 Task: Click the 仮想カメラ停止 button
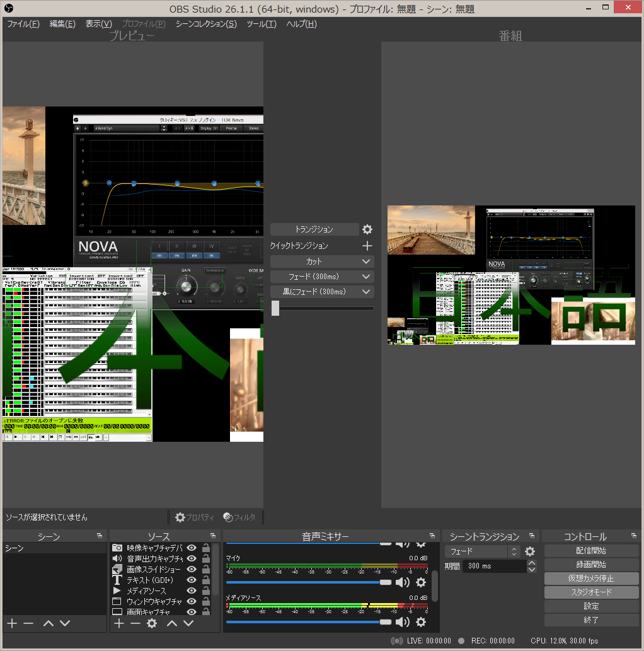[591, 579]
